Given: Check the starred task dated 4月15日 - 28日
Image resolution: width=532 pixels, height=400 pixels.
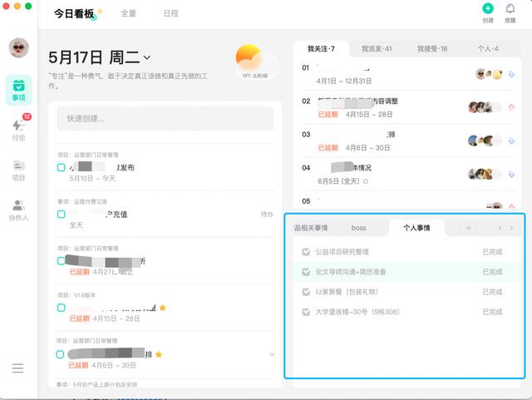Looking at the screenshot, I should [x=61, y=308].
